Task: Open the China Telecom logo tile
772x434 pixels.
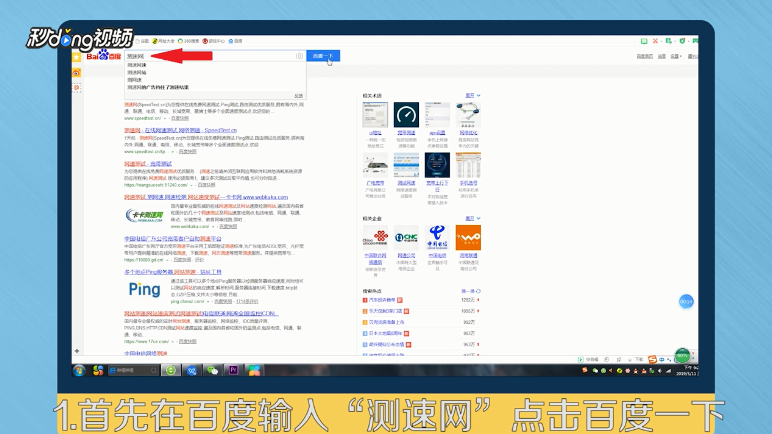Action: tap(437, 238)
